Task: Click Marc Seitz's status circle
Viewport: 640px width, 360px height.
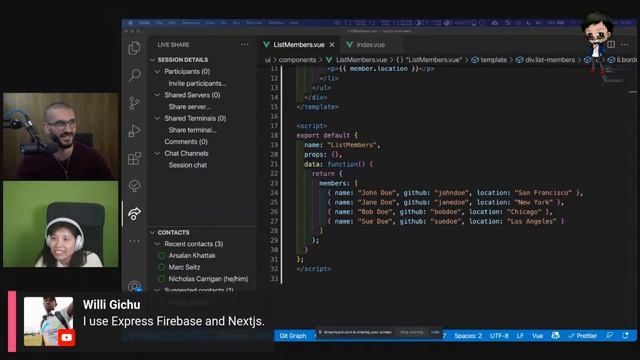Action: click(161, 267)
